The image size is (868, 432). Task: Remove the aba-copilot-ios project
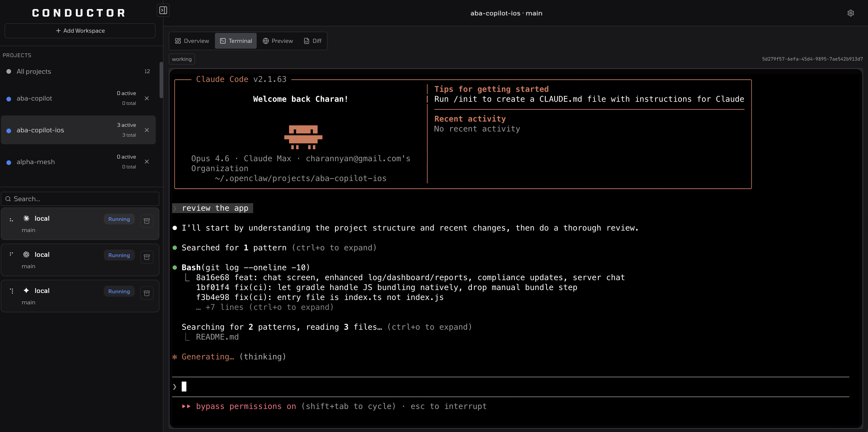pyautogui.click(x=147, y=130)
